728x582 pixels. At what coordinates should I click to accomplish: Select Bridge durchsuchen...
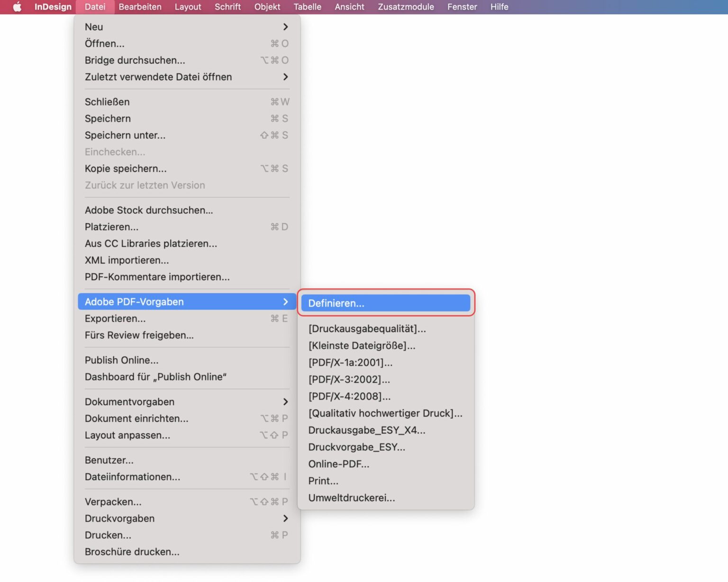pos(187,60)
